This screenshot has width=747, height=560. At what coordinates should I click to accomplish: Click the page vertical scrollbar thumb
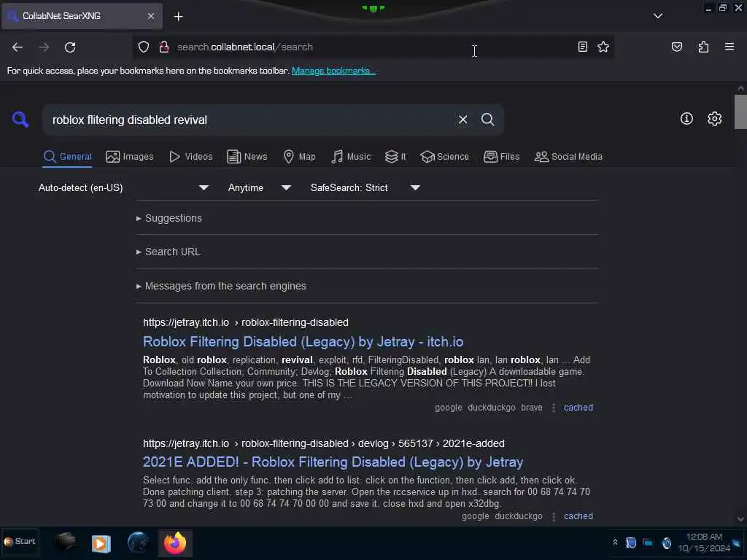tap(740, 112)
